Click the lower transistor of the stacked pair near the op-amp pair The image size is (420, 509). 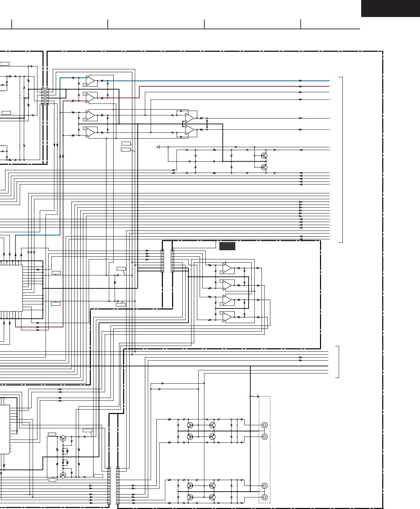[x=264, y=167]
